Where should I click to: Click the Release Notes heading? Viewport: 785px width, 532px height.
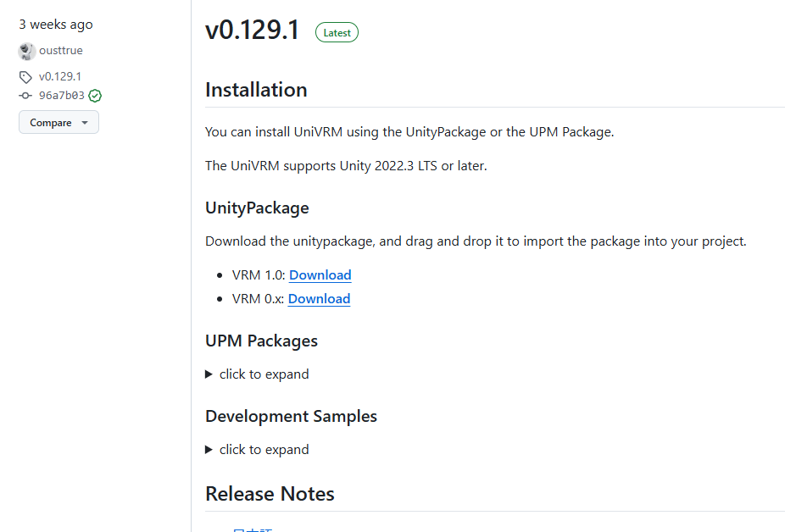[270, 494]
